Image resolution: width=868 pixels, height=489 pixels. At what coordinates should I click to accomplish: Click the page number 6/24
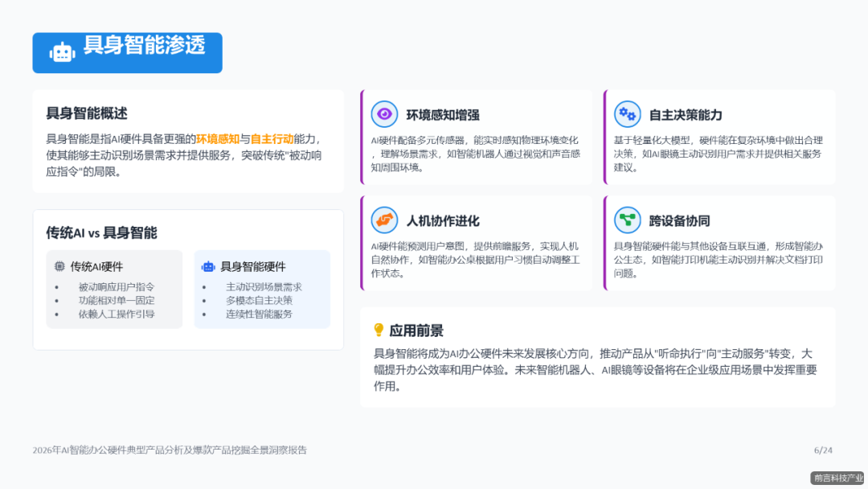pos(821,450)
